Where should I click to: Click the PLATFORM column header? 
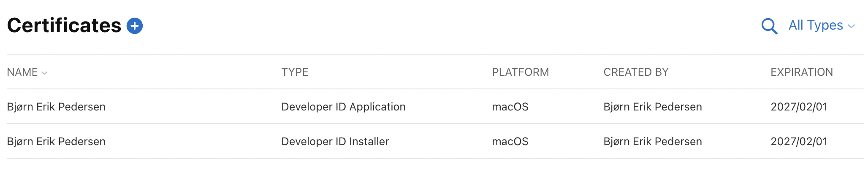click(520, 72)
